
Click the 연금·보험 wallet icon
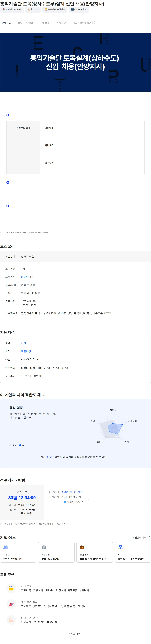click(11, 588)
